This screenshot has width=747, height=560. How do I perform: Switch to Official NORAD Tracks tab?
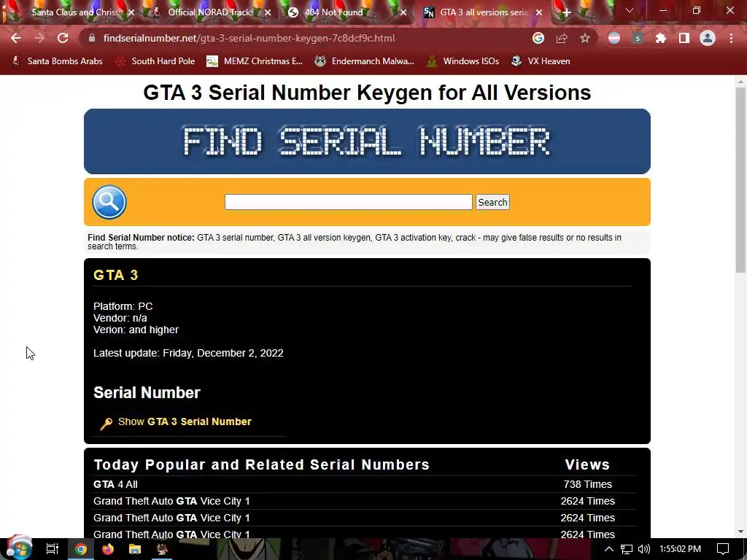tap(211, 12)
